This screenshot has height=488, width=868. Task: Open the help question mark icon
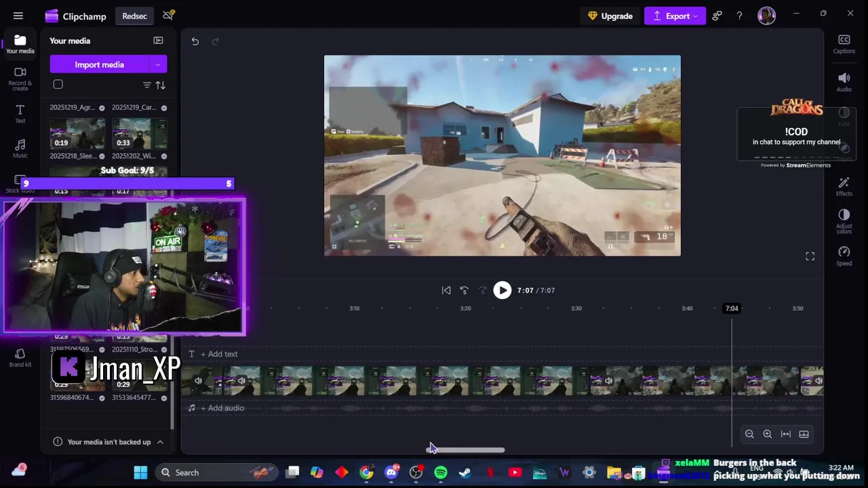(x=739, y=16)
